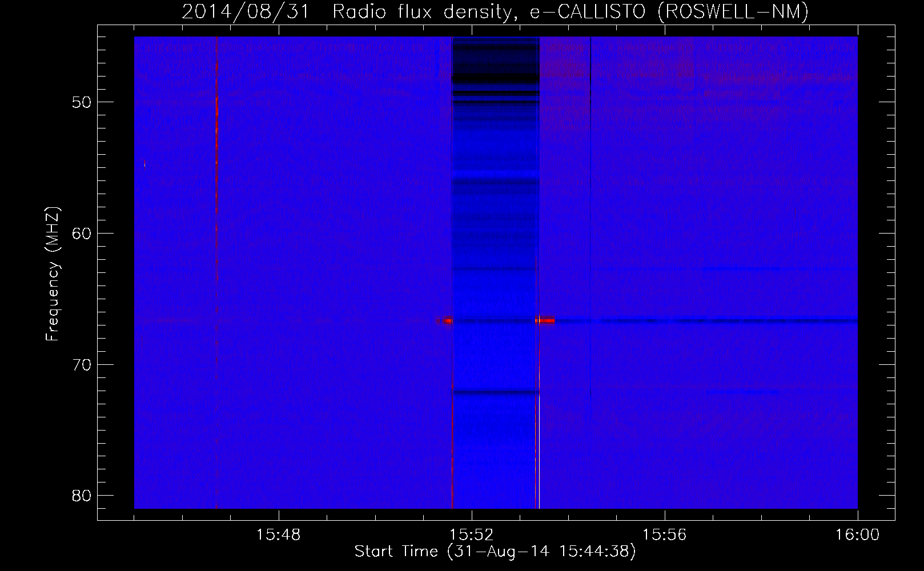Click the 16:00 time tick label
Viewport: 924px width, 571px height.
tap(858, 535)
